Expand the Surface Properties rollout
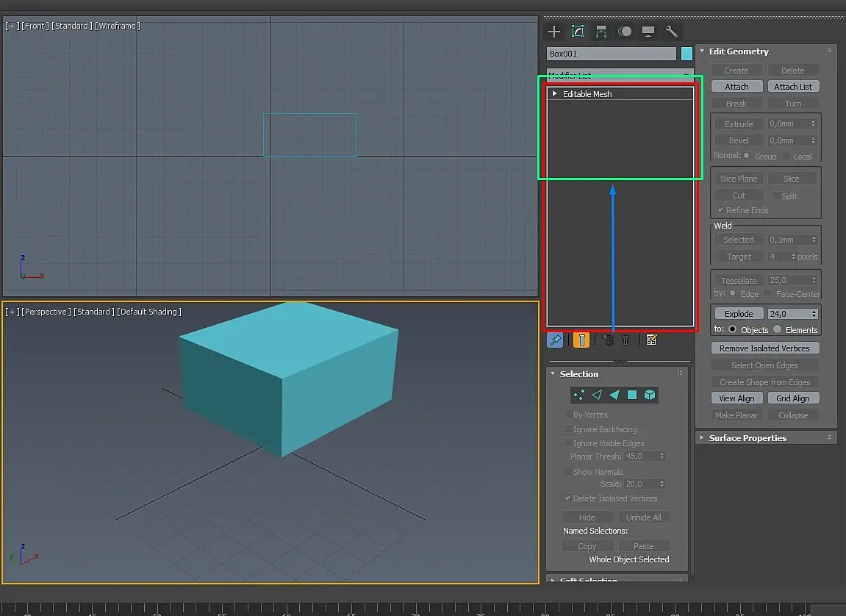846x616 pixels. [748, 438]
